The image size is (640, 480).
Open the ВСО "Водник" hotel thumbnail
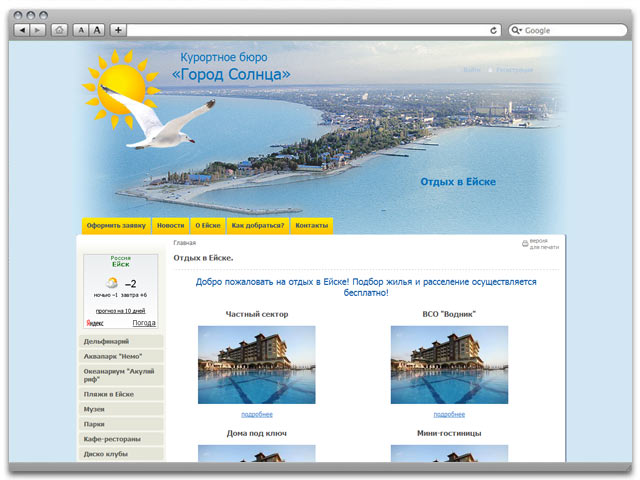pyautogui.click(x=449, y=365)
